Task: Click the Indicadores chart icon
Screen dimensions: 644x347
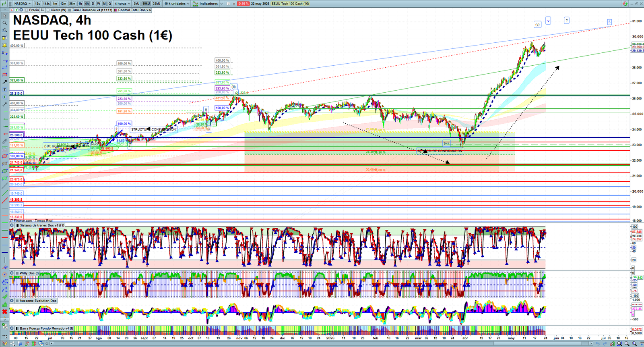Action: [195, 4]
